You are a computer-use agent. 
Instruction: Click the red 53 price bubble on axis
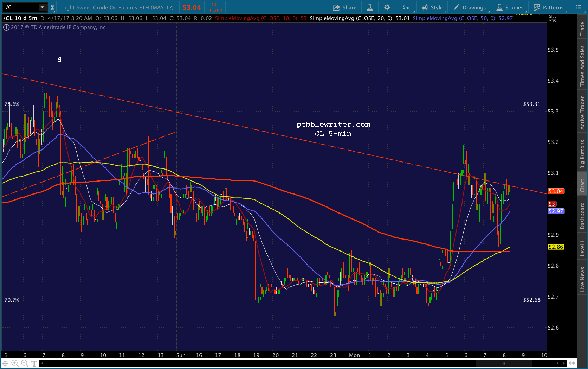tap(552, 204)
